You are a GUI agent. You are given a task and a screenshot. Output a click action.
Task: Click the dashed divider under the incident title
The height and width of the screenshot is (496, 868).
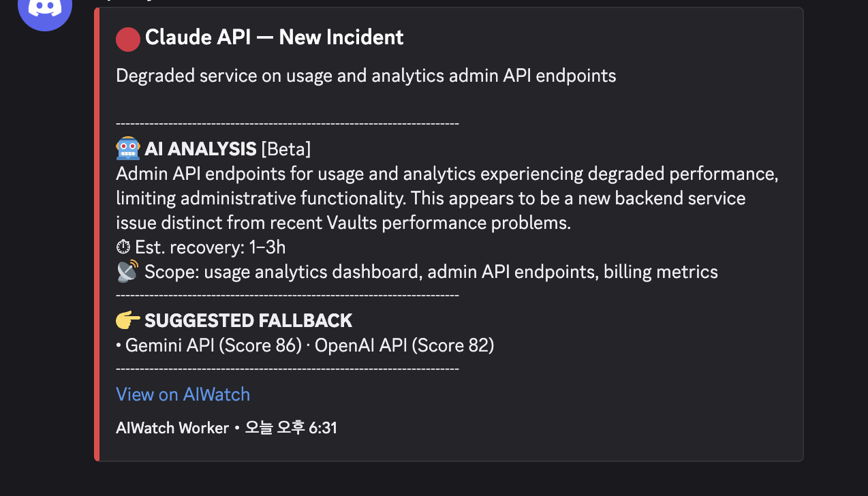click(288, 123)
